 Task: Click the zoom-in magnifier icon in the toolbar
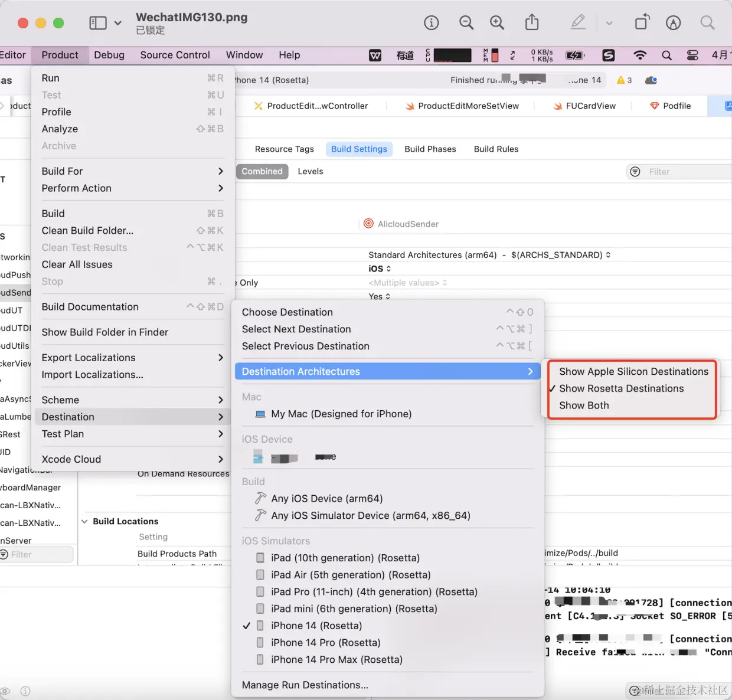coord(497,22)
